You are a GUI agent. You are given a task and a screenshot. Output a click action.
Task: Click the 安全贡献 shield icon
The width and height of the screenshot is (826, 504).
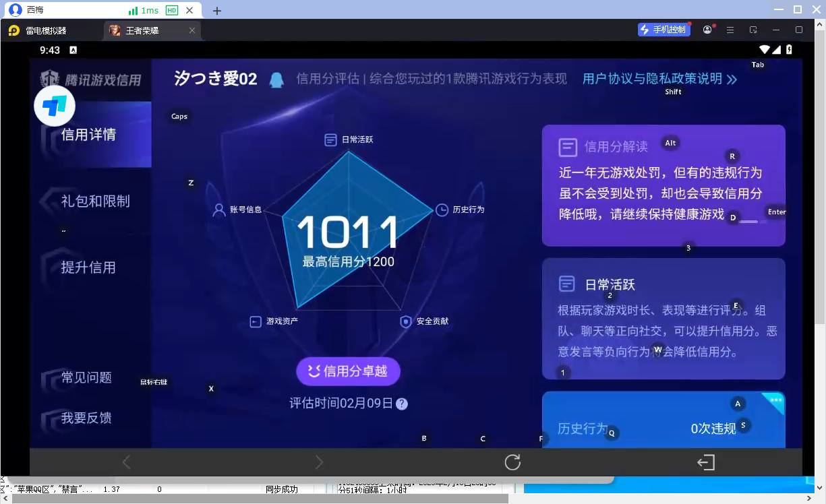tap(405, 321)
